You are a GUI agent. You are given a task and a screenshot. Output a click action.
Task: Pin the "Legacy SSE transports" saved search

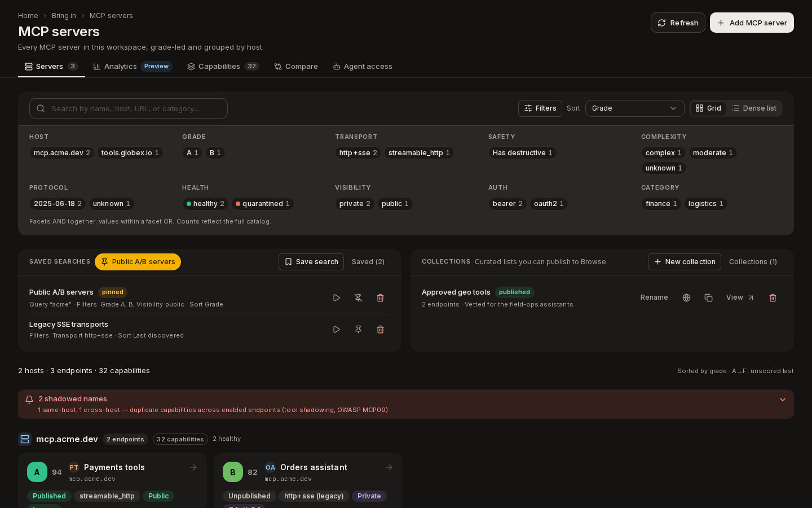[x=358, y=329]
